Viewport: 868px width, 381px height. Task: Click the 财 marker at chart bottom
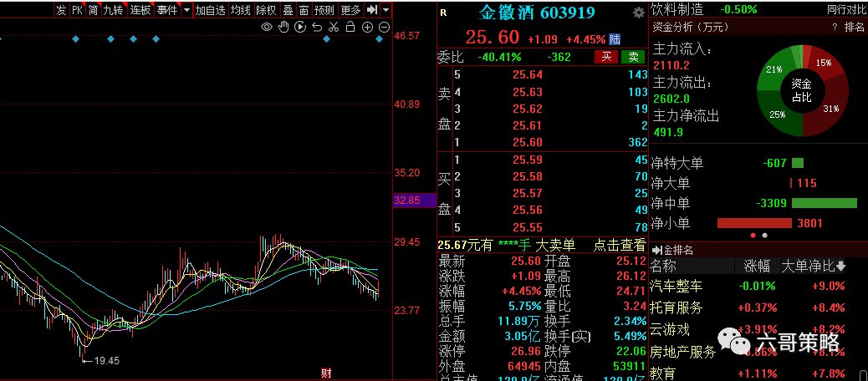point(327,374)
